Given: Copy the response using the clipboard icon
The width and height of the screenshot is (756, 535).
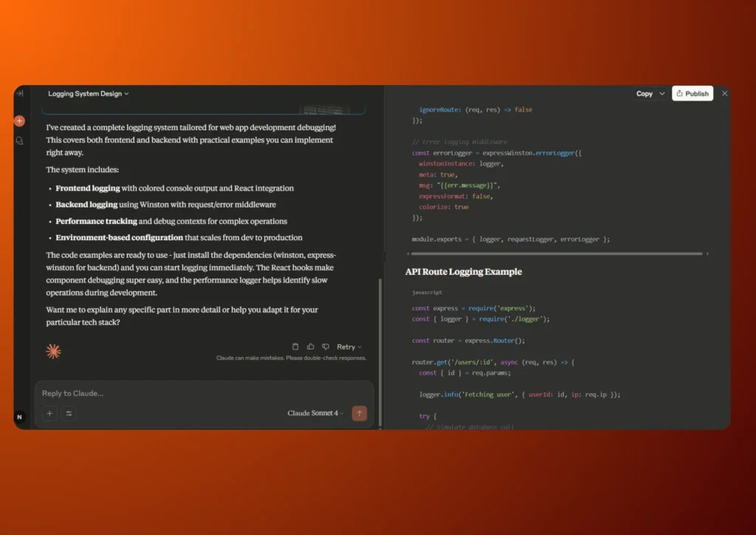Looking at the screenshot, I should [295, 347].
